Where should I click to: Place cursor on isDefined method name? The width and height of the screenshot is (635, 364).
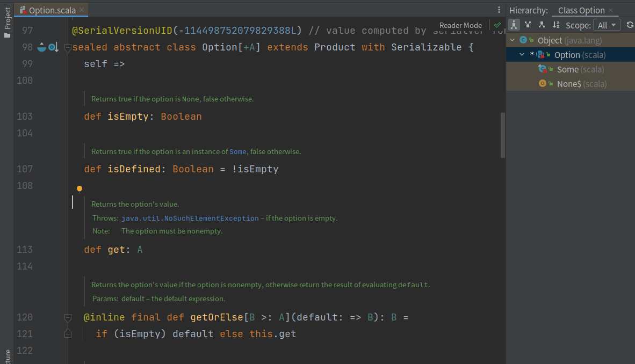tap(134, 169)
